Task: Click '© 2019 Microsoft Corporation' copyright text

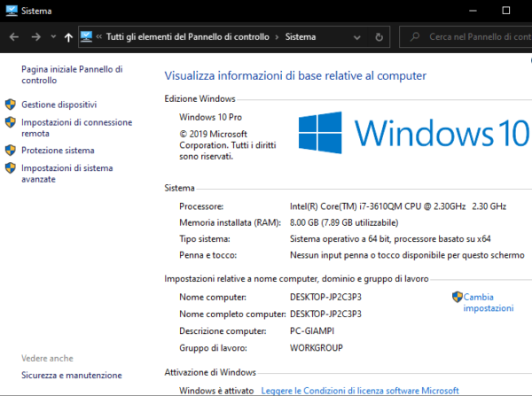Action: [x=228, y=145]
